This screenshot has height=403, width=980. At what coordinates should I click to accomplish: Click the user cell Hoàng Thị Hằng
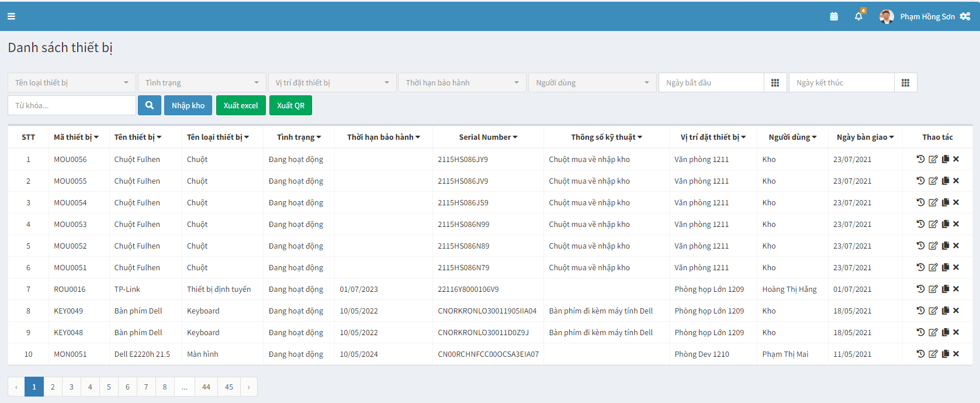789,289
